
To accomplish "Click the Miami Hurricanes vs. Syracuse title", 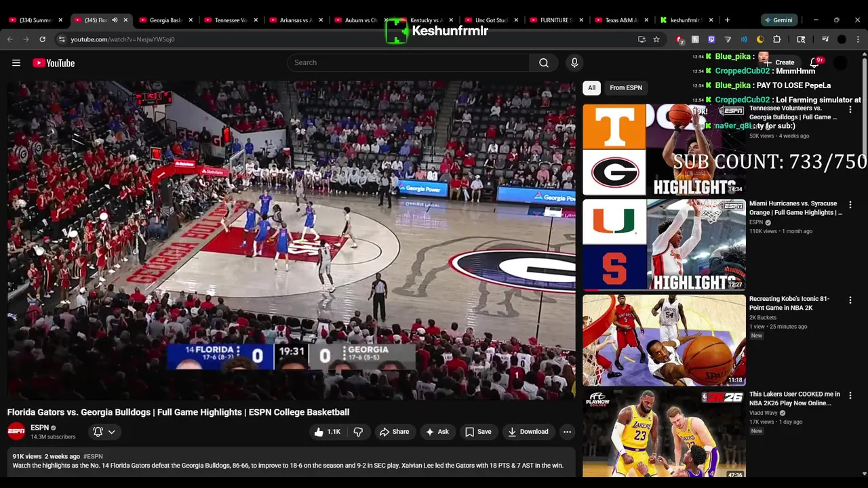I will pyautogui.click(x=795, y=208).
